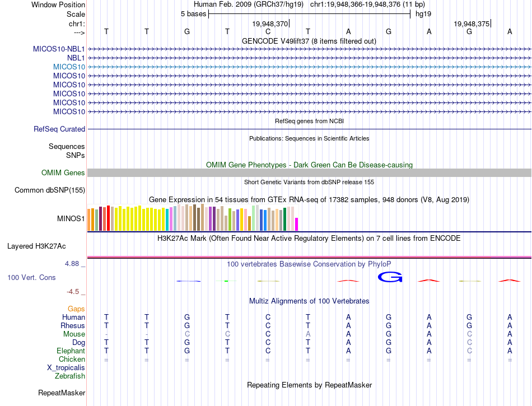Select the Elephant species row label
This screenshot has height=406, width=532.
(71, 351)
